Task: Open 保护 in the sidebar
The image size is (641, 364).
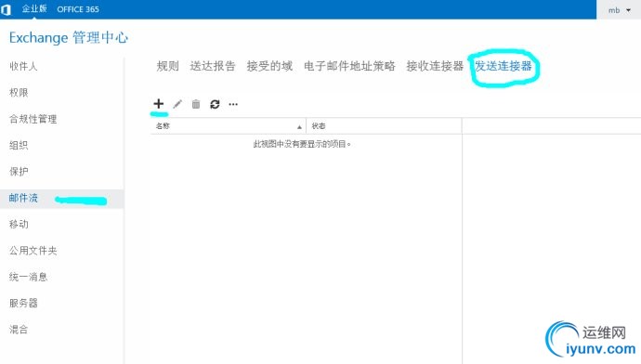Action: coord(19,171)
